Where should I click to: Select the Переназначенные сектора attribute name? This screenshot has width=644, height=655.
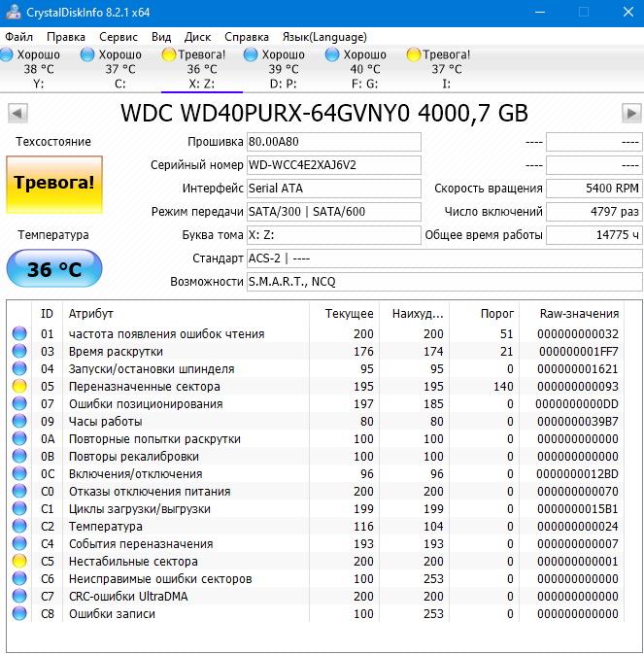click(145, 387)
